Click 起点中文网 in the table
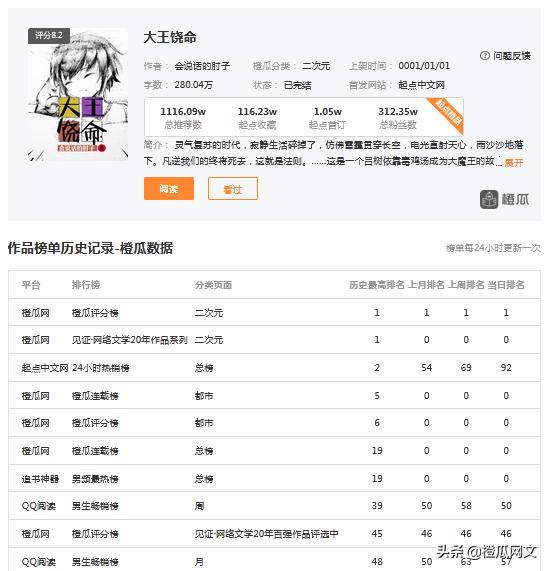The width and height of the screenshot is (549, 571). [44, 368]
